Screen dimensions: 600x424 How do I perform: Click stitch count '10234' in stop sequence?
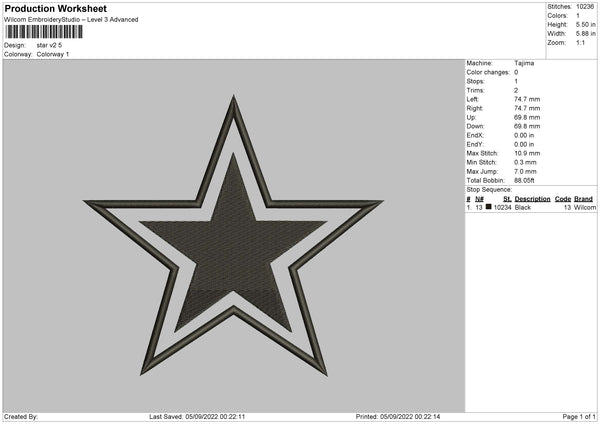(502, 207)
